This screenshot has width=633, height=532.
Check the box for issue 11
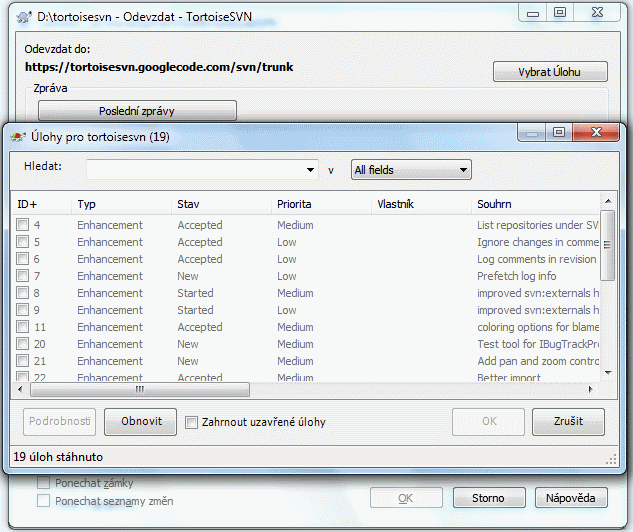point(23,327)
